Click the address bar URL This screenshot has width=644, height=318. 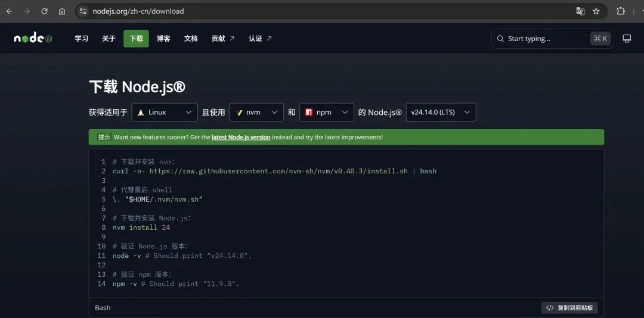pos(138,11)
